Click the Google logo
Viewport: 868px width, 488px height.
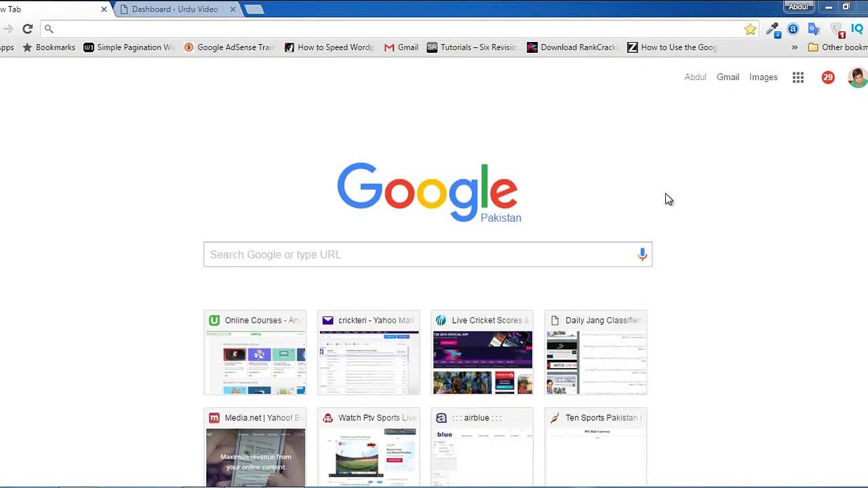(x=428, y=192)
